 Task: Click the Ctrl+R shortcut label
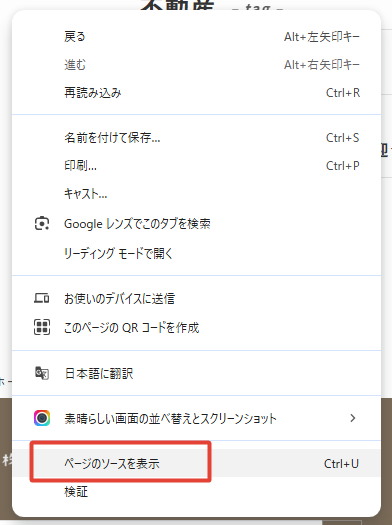tap(343, 92)
